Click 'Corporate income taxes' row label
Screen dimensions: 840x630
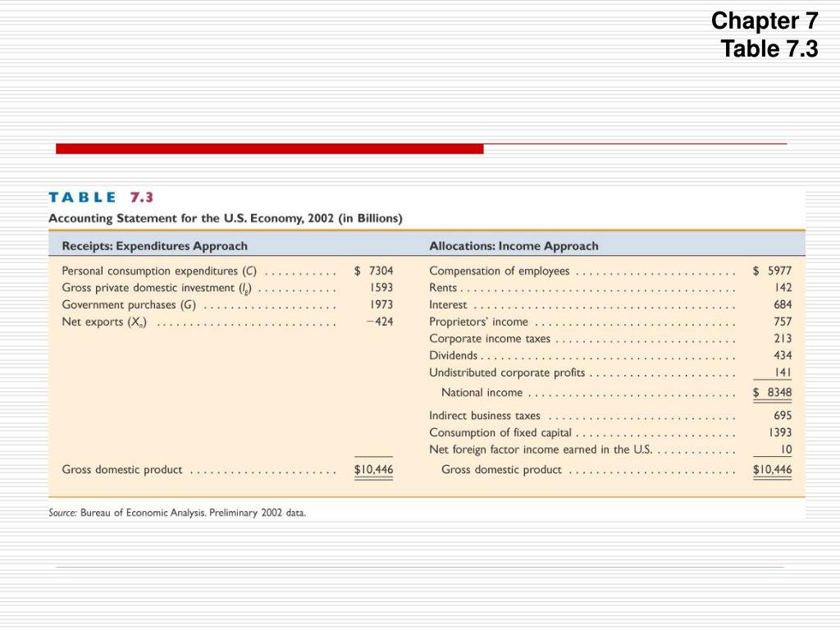490,339
